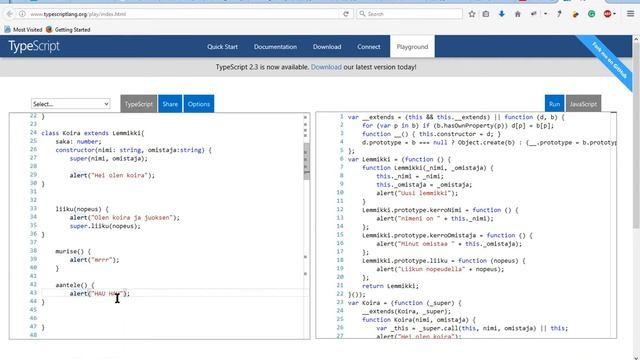The image size is (640, 360).
Task: Open the downloads arrow icon
Action: point(502,14)
